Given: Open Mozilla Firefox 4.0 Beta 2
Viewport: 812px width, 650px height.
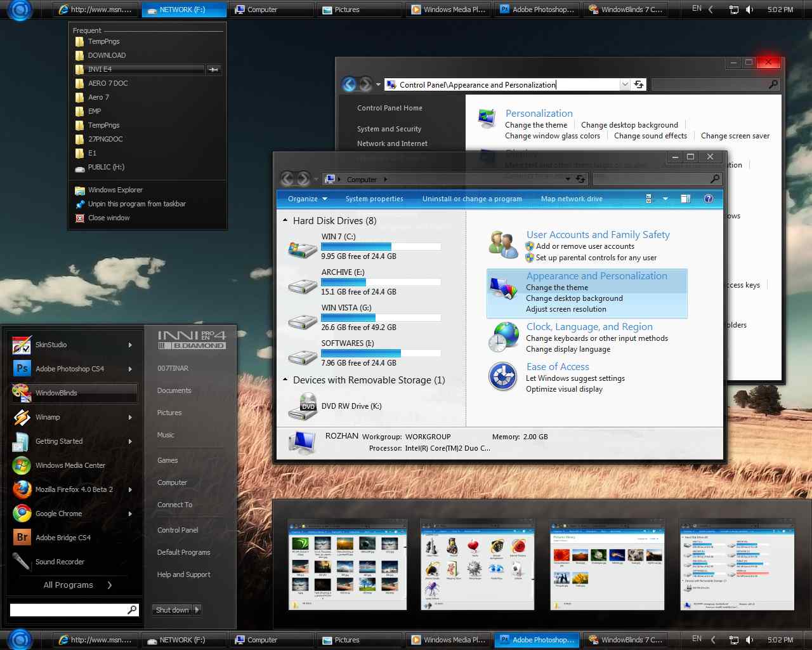Looking at the screenshot, I should click(74, 489).
